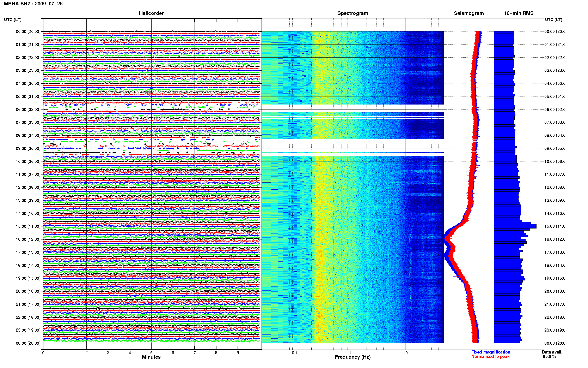
Task: Select the Helicorder panel heading
Action: (151, 13)
